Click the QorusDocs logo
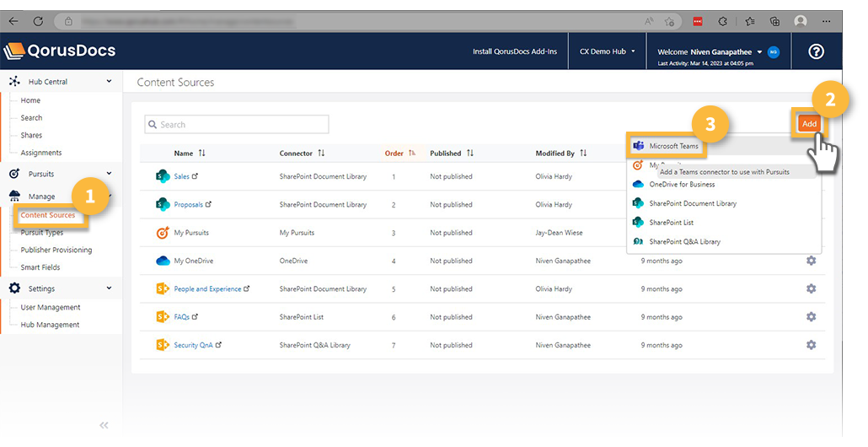Screen dimensions: 868x447 tap(60, 51)
